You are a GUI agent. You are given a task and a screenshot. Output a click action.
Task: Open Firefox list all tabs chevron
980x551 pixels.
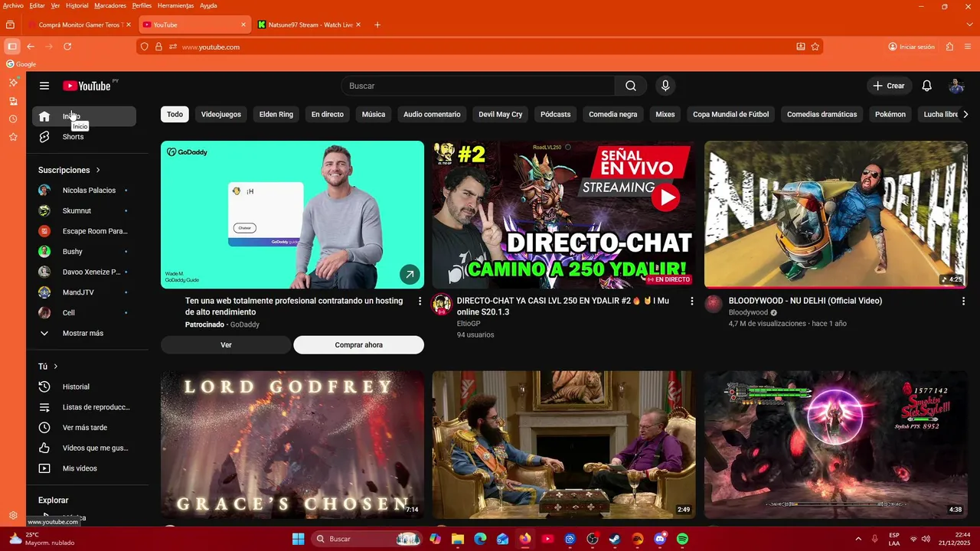click(970, 24)
